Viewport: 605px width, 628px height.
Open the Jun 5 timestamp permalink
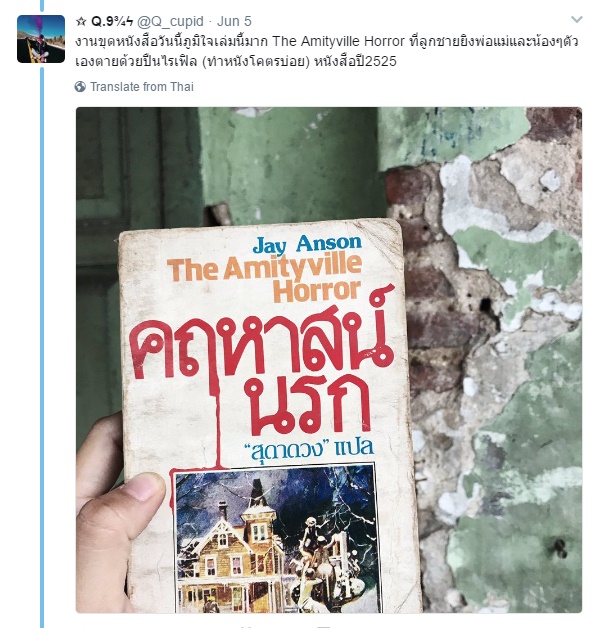pos(234,21)
